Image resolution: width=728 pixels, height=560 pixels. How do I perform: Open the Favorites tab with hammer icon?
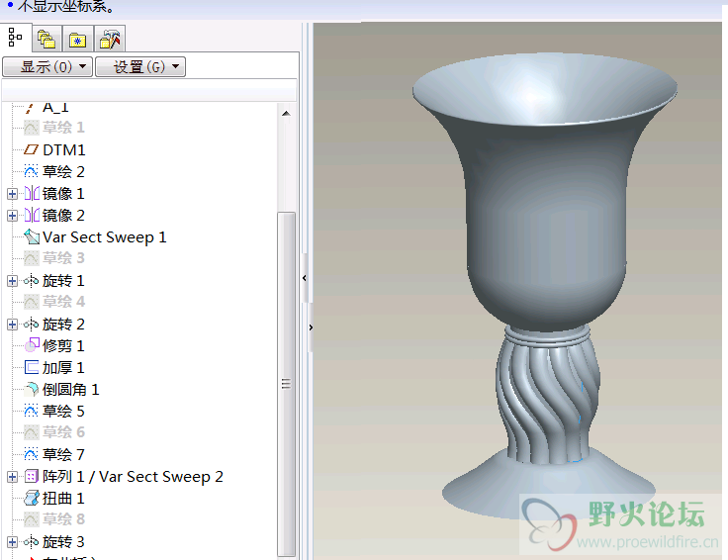click(x=110, y=39)
